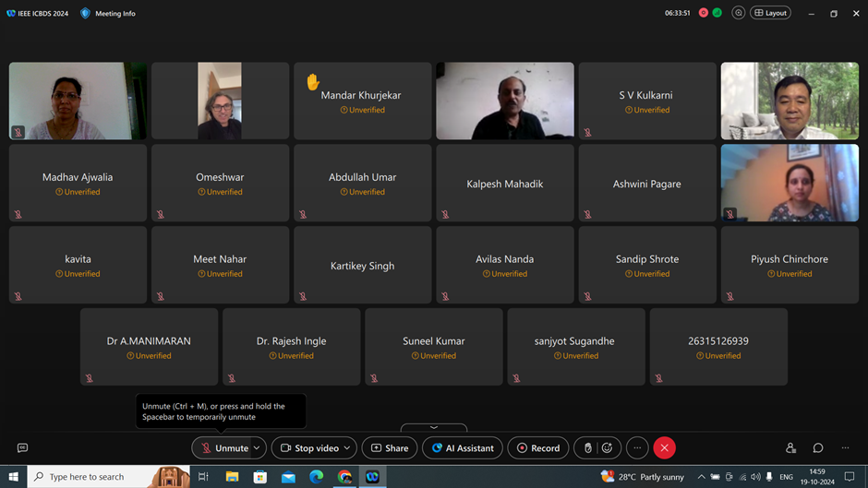Start recording with the Record button
Viewport: 868px width, 488px height.
click(x=538, y=448)
